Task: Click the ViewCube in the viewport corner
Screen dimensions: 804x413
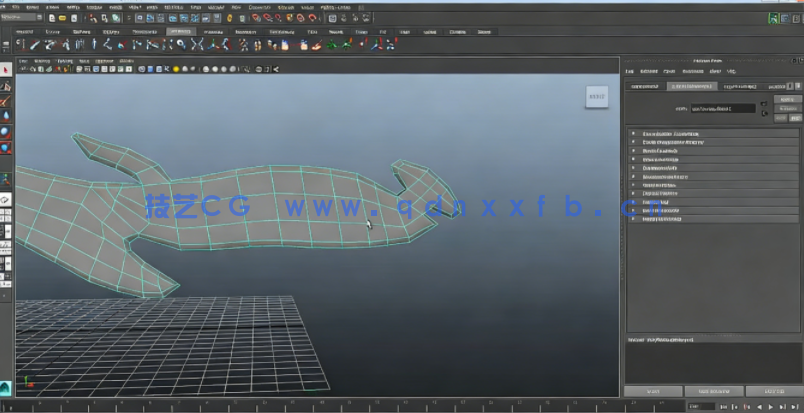Action: tap(597, 97)
